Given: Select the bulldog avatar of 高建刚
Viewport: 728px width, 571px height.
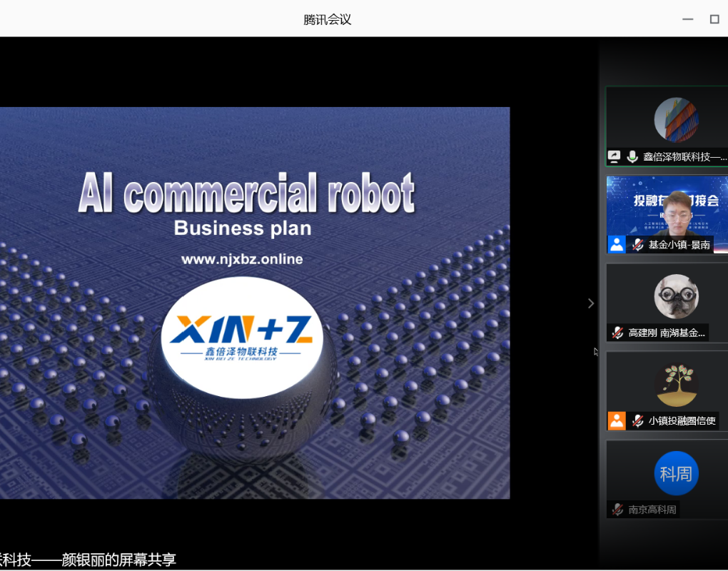Looking at the screenshot, I should [x=676, y=296].
